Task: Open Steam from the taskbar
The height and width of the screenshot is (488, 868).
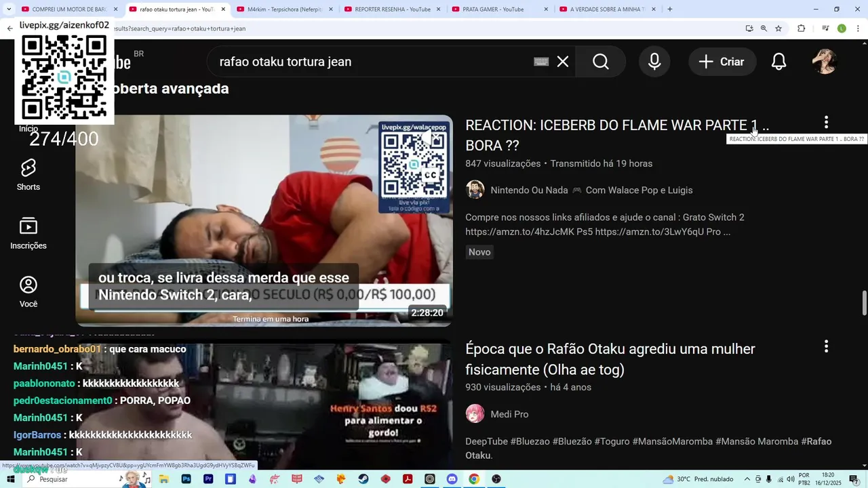Action: pyautogui.click(x=363, y=479)
